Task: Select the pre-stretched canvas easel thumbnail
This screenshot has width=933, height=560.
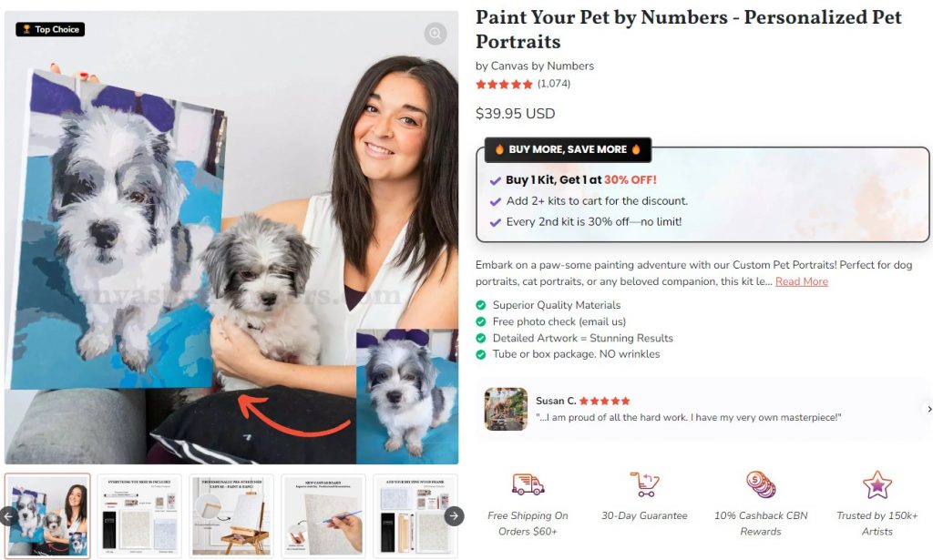Action: [x=231, y=516]
